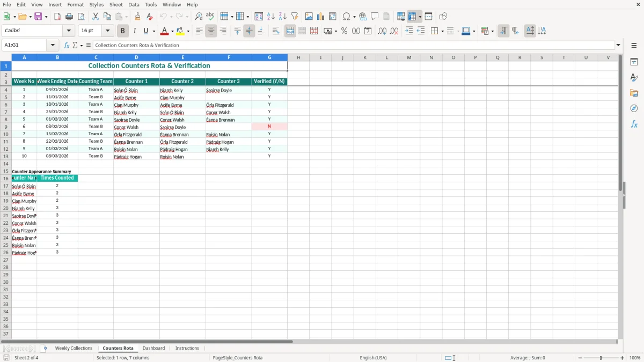
Task: Switch to Weekly Collections sheet tab
Action: point(74,348)
